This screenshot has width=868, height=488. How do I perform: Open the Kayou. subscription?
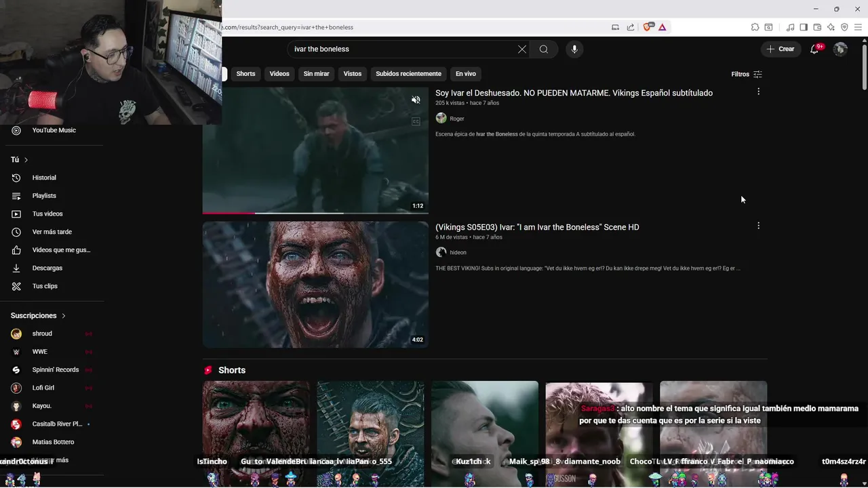(x=42, y=406)
